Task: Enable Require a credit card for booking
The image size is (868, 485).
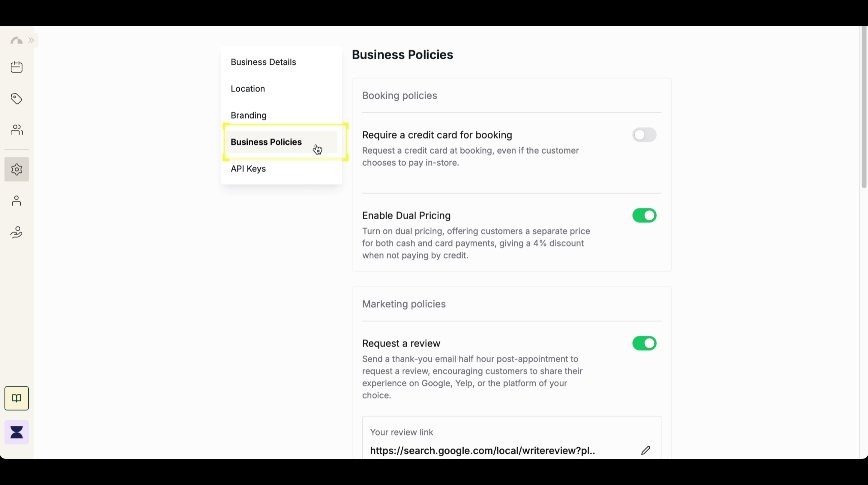Action: 644,135
